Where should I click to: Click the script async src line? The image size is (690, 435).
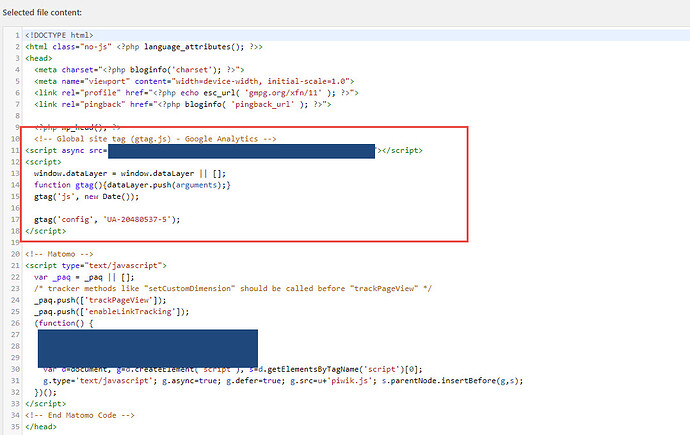(x=224, y=150)
